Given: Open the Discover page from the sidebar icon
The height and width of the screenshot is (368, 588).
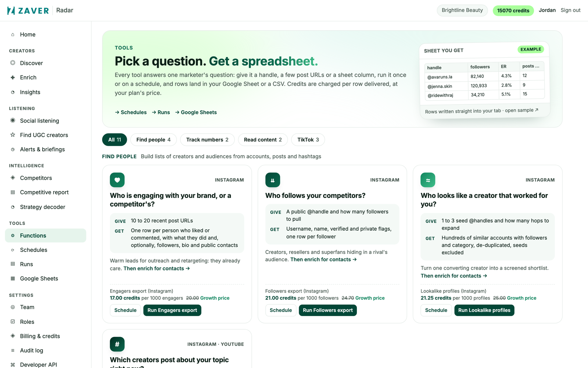Looking at the screenshot, I should point(13,63).
